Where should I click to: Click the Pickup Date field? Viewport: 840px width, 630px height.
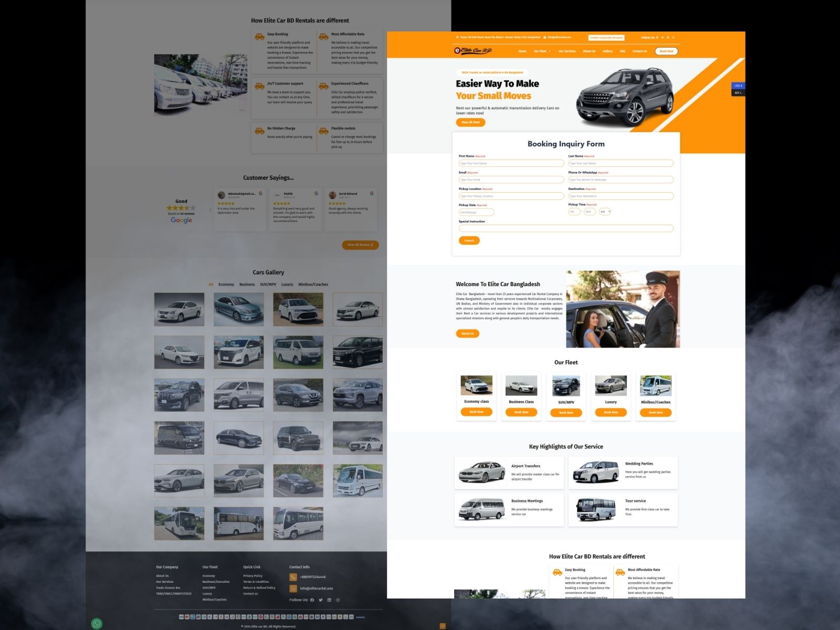[x=476, y=212]
